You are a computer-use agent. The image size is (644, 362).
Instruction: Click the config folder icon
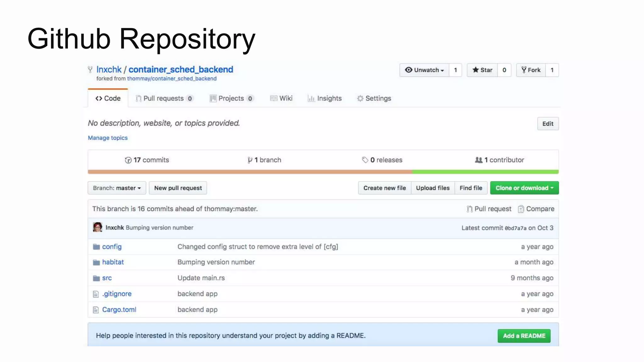coord(96,247)
